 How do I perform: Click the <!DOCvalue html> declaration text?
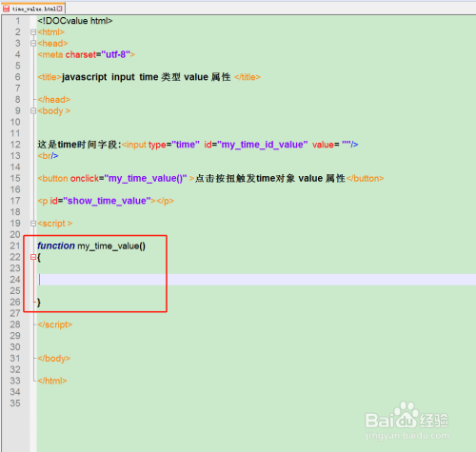click(75, 21)
